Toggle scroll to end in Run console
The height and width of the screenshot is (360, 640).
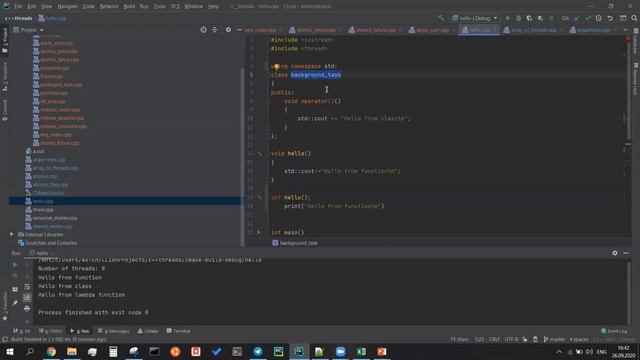[27, 297]
